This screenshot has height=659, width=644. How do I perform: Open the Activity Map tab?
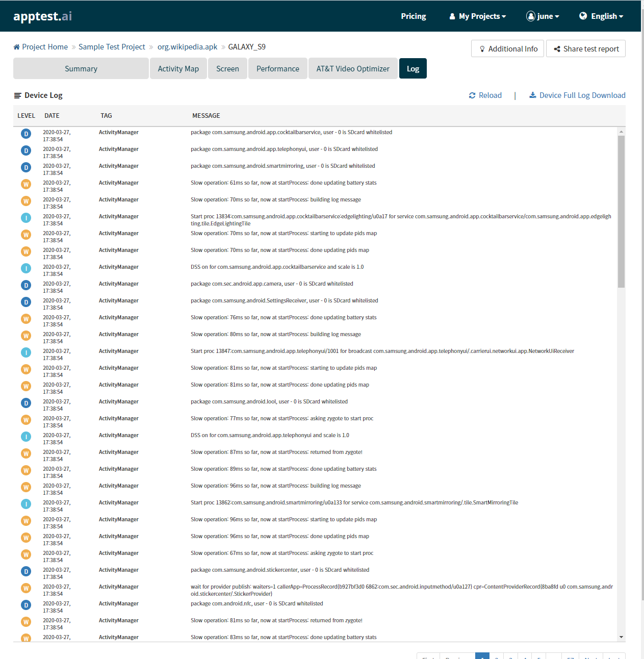178,68
